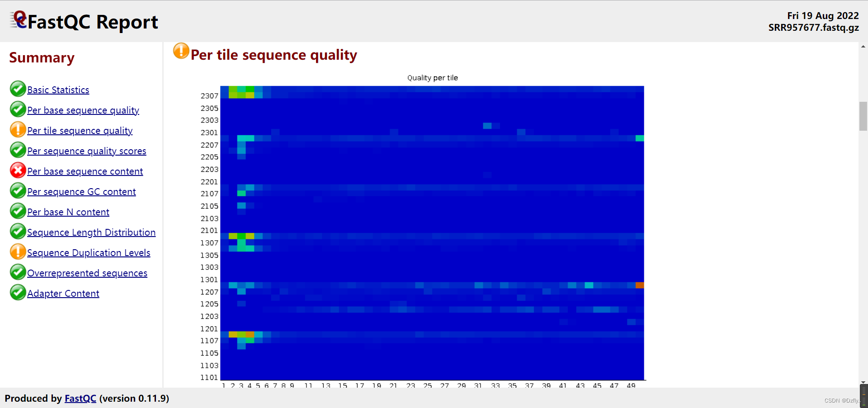
Task: Click orange warning icon beside Sequence Duplication Levels
Action: tap(18, 252)
